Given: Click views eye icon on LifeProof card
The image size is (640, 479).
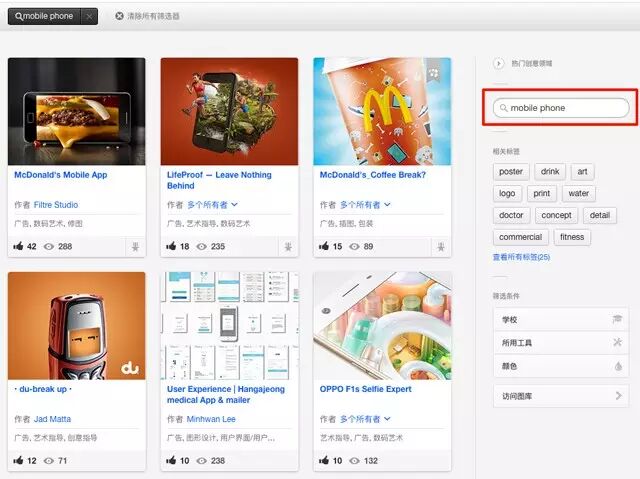Looking at the screenshot, I should [x=202, y=246].
